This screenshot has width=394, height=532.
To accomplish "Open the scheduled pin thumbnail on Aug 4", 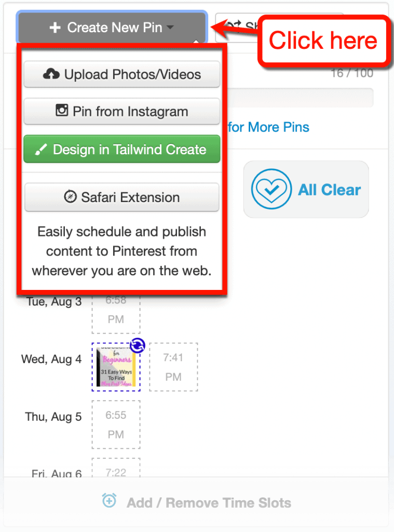I will [116, 366].
